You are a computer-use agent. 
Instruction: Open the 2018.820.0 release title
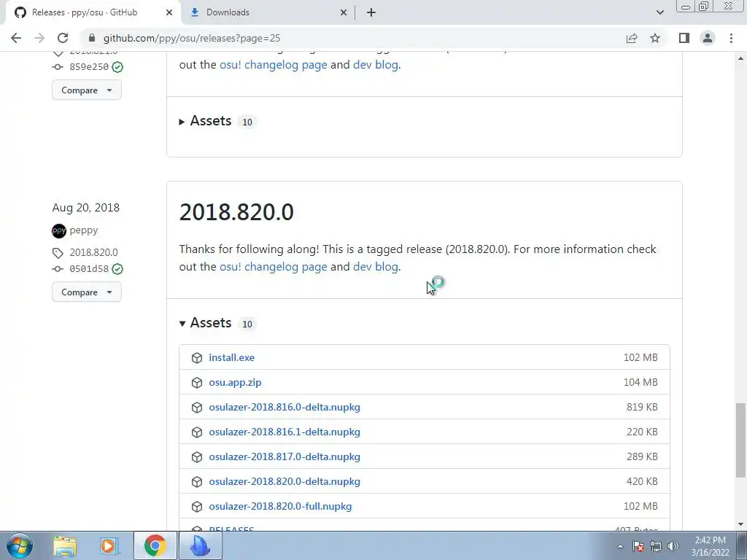tap(236, 212)
